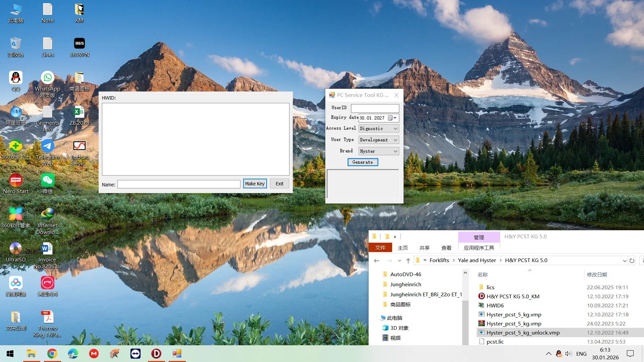644x362 pixels.
Task: Open File Explorer from the taskbar
Action: (x=31, y=354)
